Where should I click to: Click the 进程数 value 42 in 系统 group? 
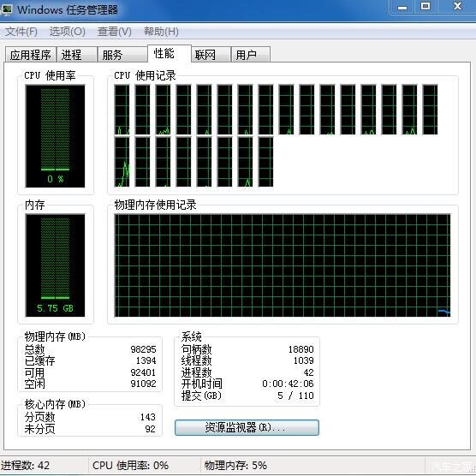[x=309, y=372]
